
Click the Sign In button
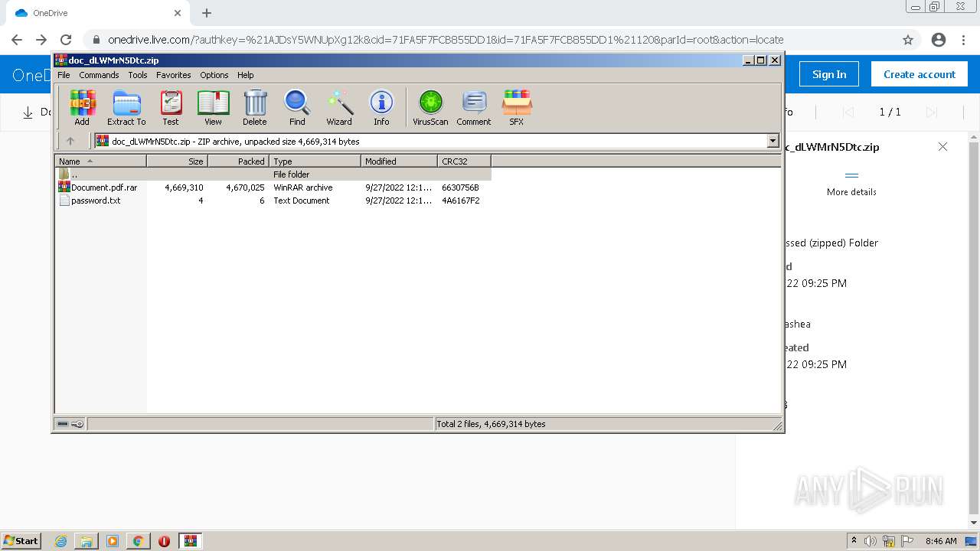point(829,74)
